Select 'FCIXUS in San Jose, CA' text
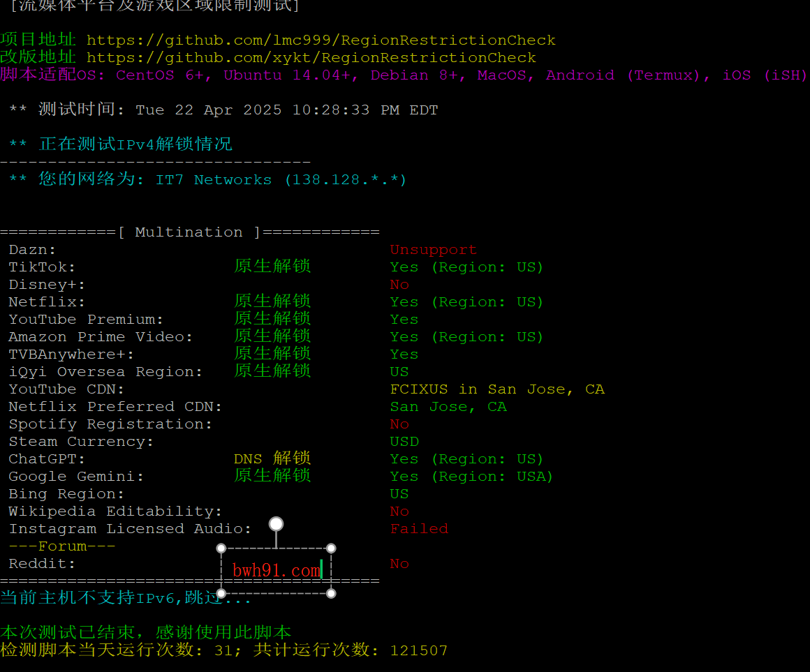The image size is (810, 672). coord(497,389)
